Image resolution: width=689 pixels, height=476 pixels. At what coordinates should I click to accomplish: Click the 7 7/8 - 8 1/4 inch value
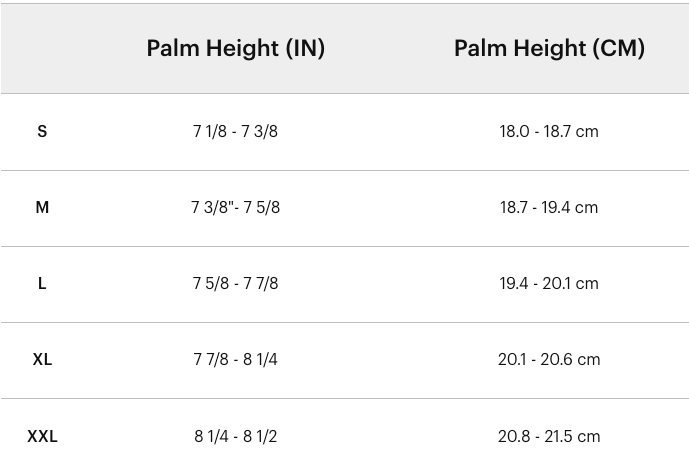pos(235,359)
